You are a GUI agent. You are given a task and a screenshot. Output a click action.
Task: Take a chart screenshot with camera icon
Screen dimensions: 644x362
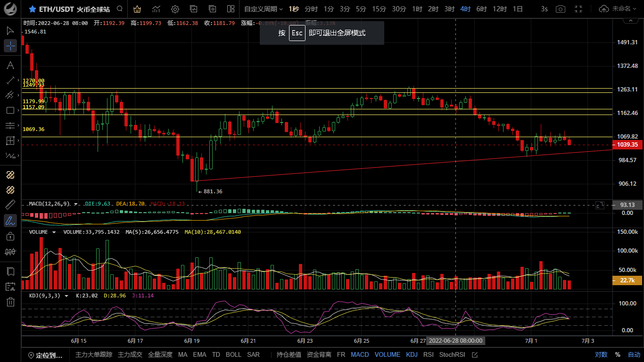click(x=560, y=9)
